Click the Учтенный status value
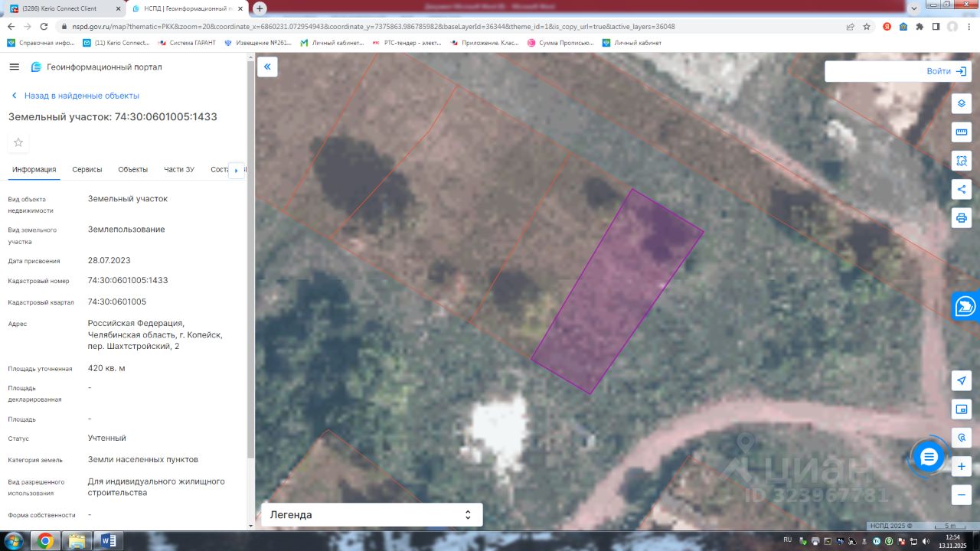980x551 pixels. tap(107, 439)
